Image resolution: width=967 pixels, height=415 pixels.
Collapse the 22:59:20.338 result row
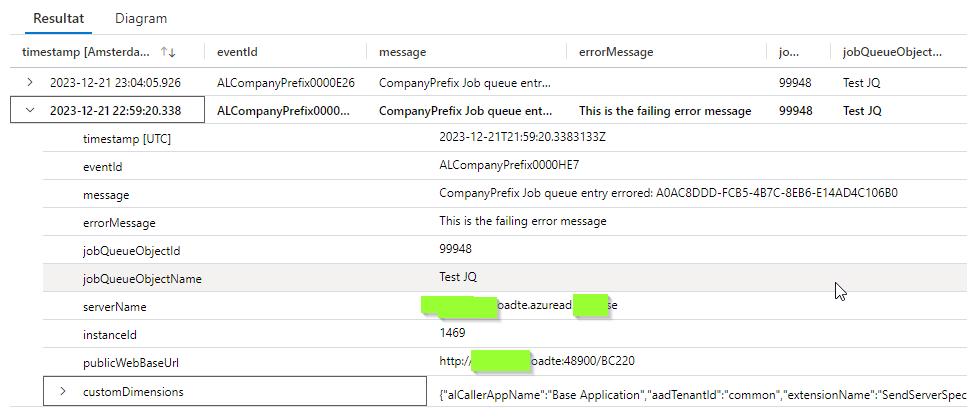pyautogui.click(x=30, y=110)
